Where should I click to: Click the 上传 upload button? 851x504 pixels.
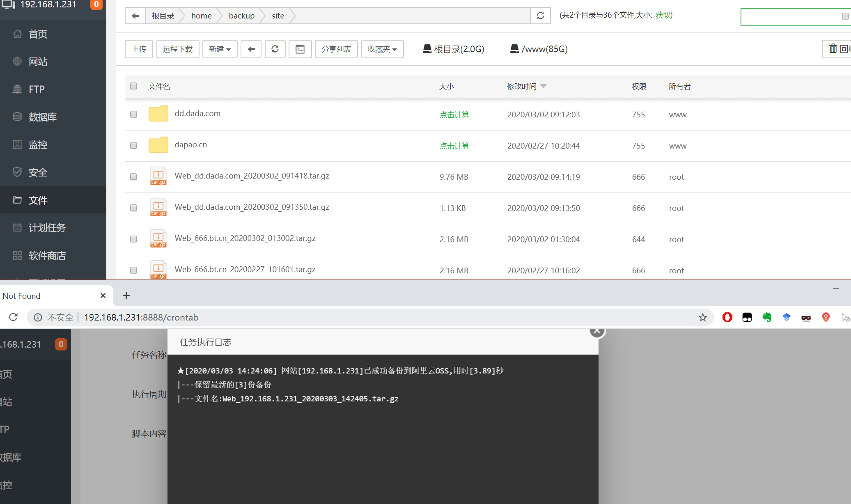point(139,49)
